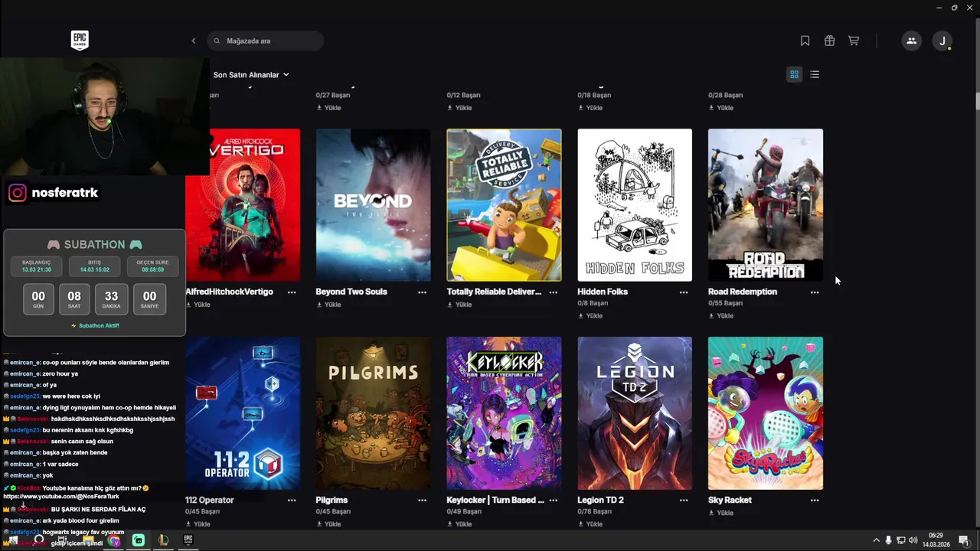
Task: Open League of Legends icon on the taskbar
Action: click(x=163, y=540)
